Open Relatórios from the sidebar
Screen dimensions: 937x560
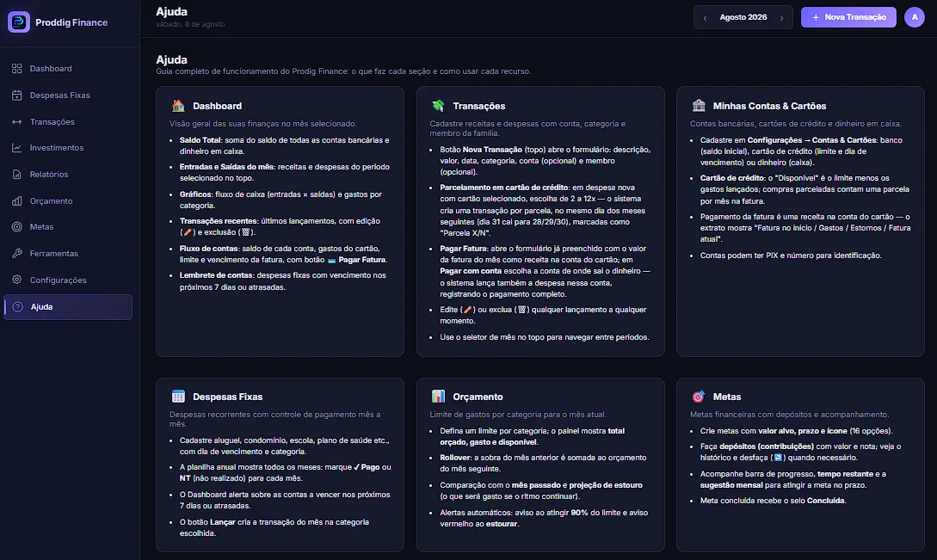click(x=68, y=175)
